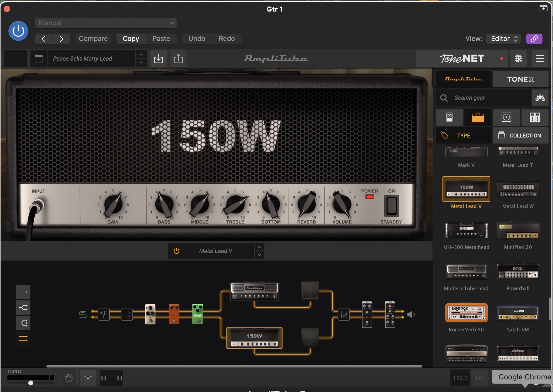Select the rack effects category icon
Screen dimensions: 553x392
535,118
